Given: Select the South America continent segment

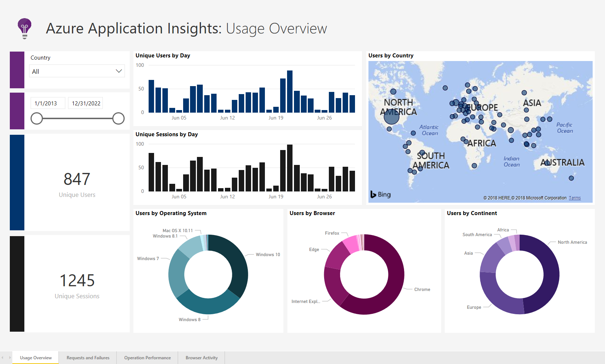Looking at the screenshot, I should point(504,245).
